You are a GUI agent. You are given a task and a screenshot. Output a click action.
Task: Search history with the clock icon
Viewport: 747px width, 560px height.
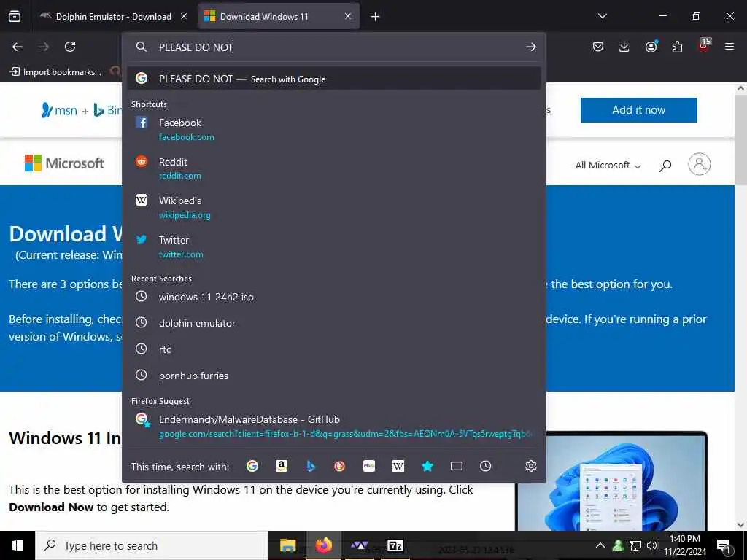pos(485,466)
